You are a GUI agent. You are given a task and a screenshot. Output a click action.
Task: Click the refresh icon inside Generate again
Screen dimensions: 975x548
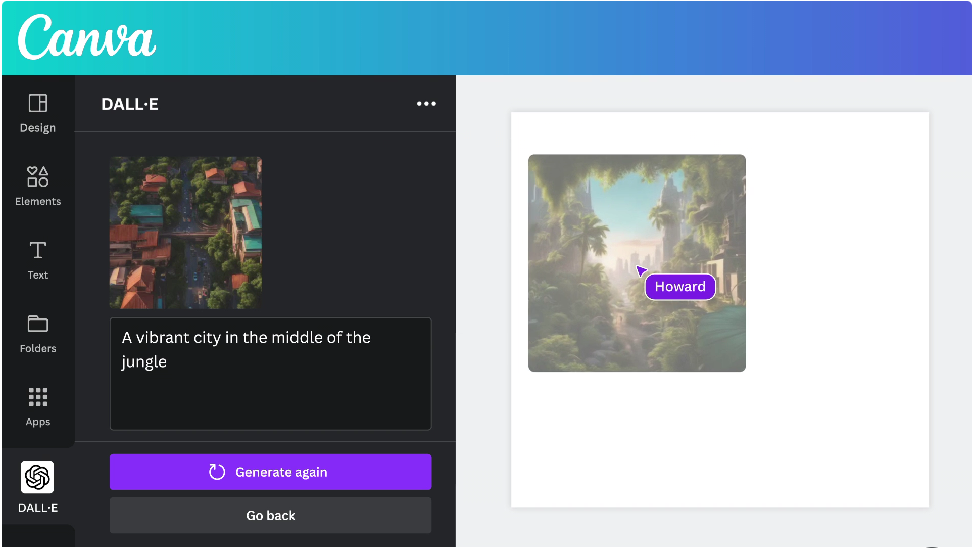click(x=217, y=472)
